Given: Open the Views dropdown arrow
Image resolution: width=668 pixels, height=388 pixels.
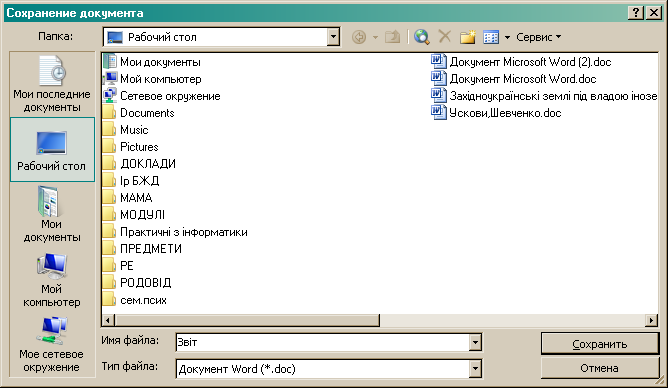Looking at the screenshot, I should [507, 37].
